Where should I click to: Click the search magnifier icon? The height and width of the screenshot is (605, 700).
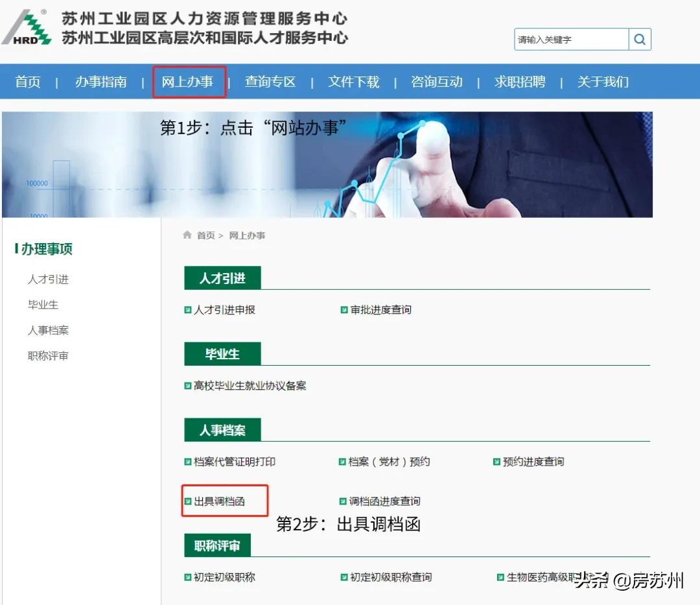pos(639,40)
